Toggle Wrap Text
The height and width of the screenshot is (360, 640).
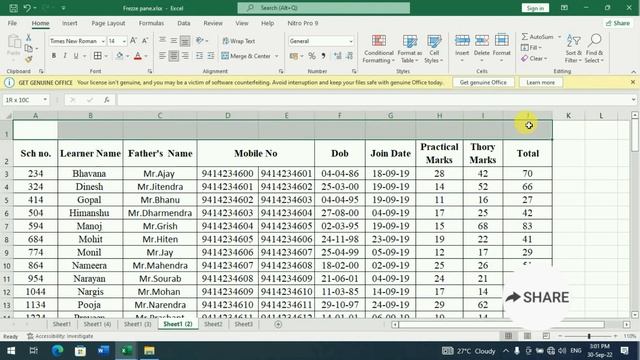point(239,41)
